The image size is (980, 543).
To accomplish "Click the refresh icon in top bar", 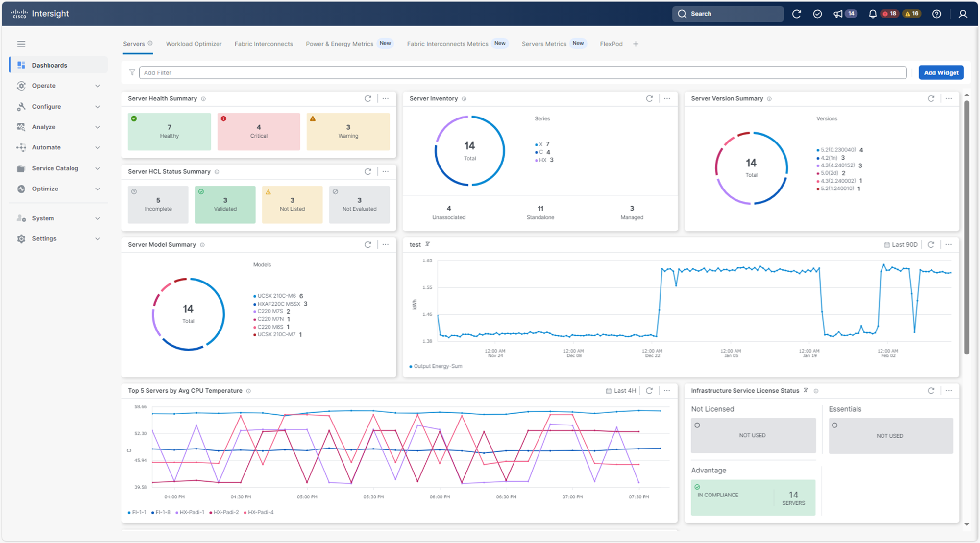I will pos(797,14).
